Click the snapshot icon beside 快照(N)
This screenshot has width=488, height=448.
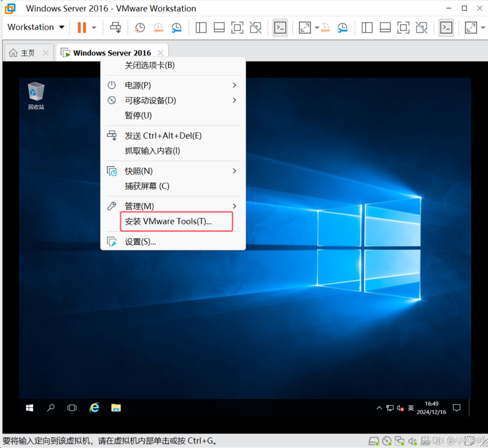coord(112,171)
